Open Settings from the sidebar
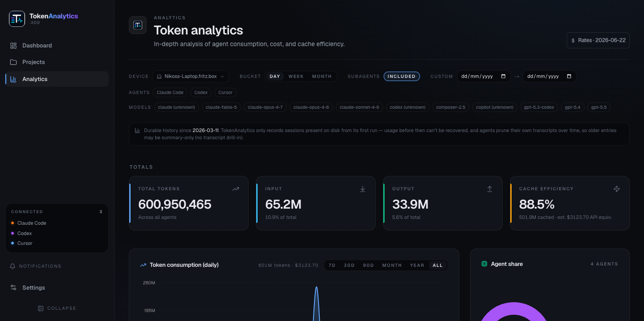This screenshot has width=644, height=321. pyautogui.click(x=57, y=288)
